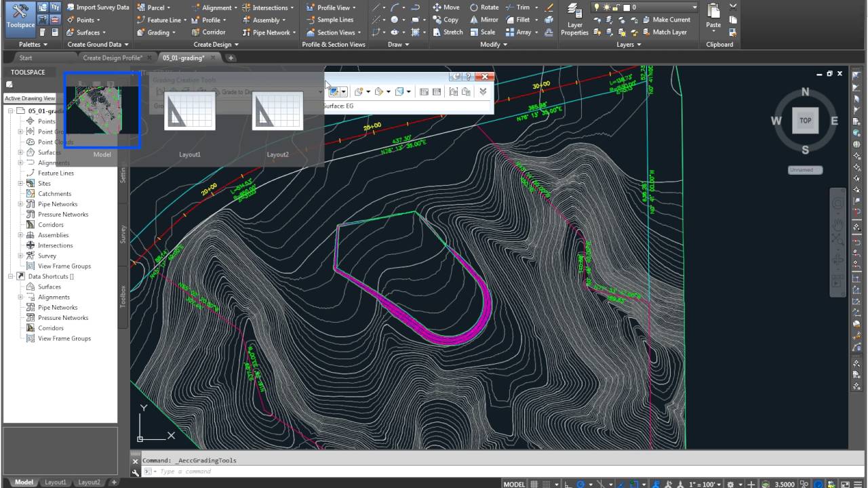Expand the Surfaces node in Toolspace tree
The width and height of the screenshot is (868, 488).
(20, 152)
